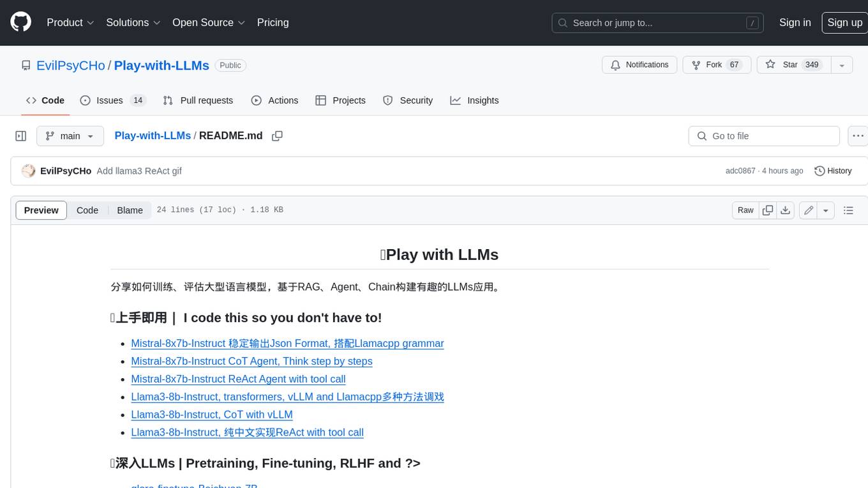This screenshot has height=488, width=868.
Task: Expand the file tree side panel
Action: [21, 136]
